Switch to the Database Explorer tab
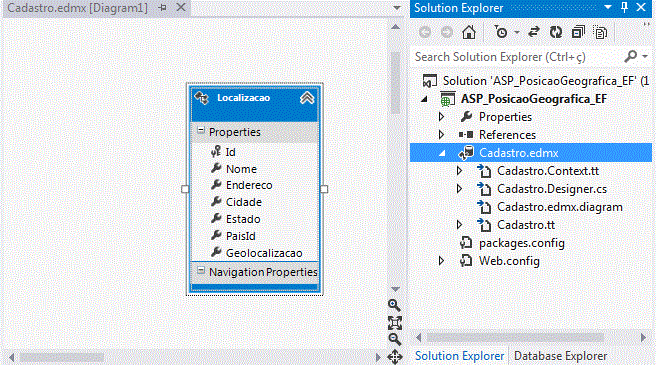The width and height of the screenshot is (656, 365). pos(560,356)
